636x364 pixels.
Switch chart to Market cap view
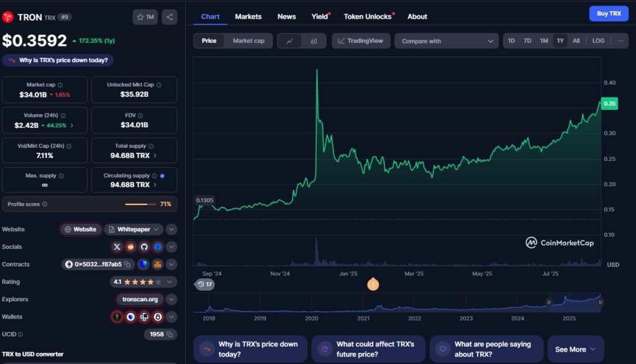pos(248,40)
